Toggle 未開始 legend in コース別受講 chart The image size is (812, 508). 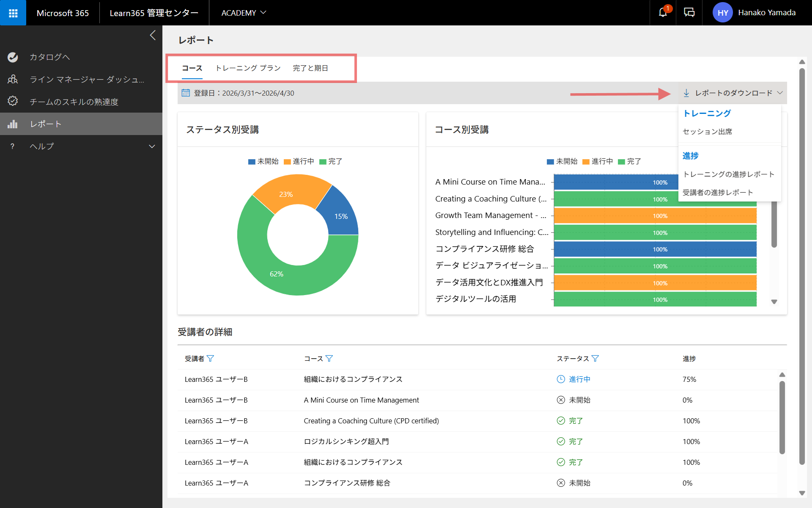pyautogui.click(x=562, y=161)
